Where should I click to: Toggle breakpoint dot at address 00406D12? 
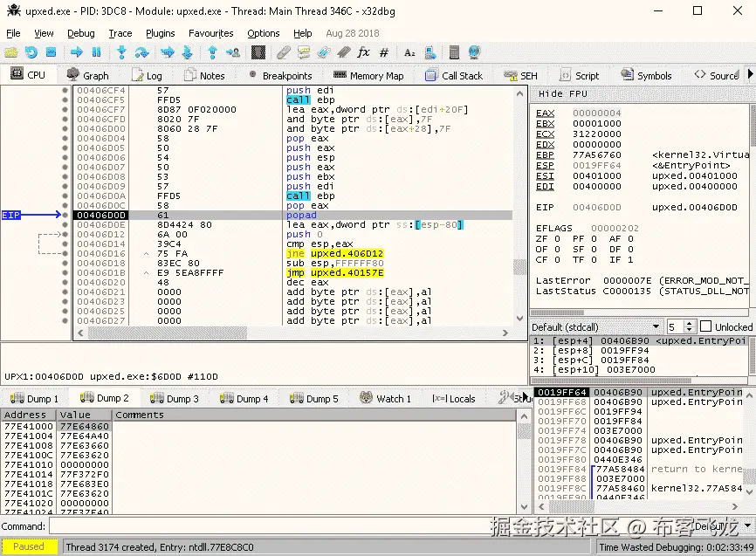coord(65,235)
